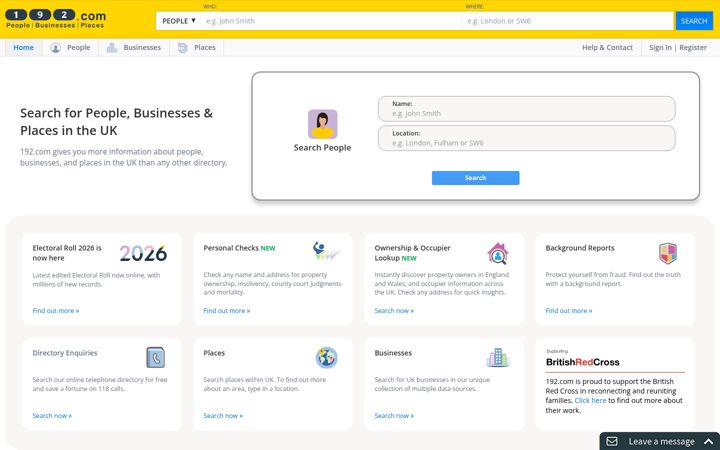
Task: Click the Search People label
Action: 322,148
